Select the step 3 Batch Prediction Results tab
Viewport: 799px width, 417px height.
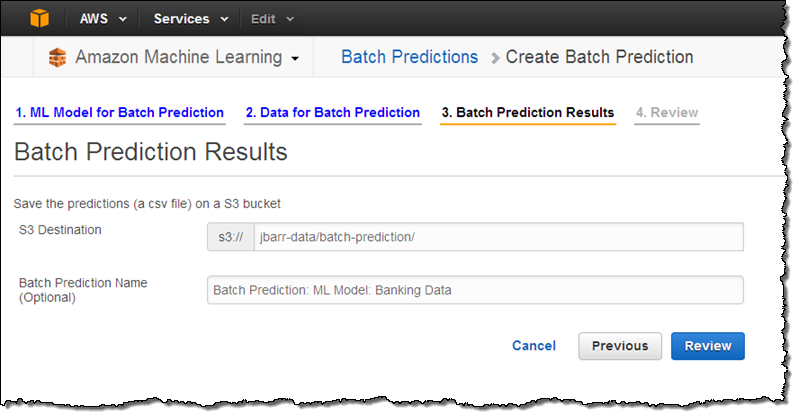pos(527,112)
